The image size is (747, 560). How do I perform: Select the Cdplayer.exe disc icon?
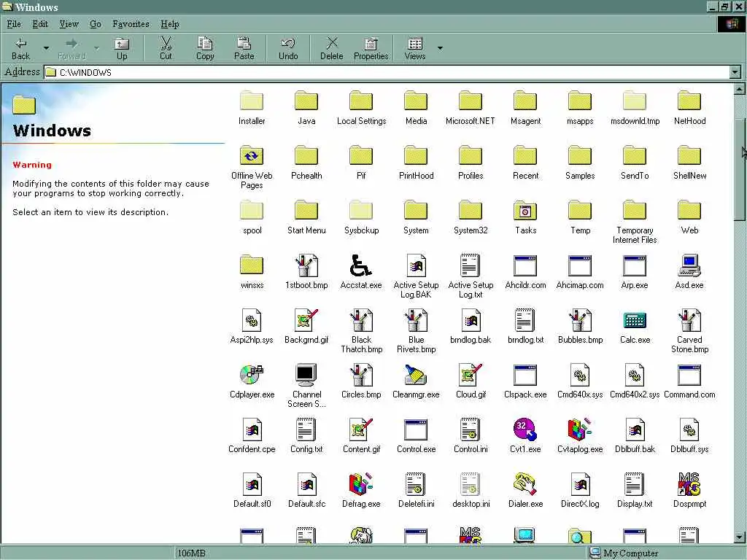252,375
